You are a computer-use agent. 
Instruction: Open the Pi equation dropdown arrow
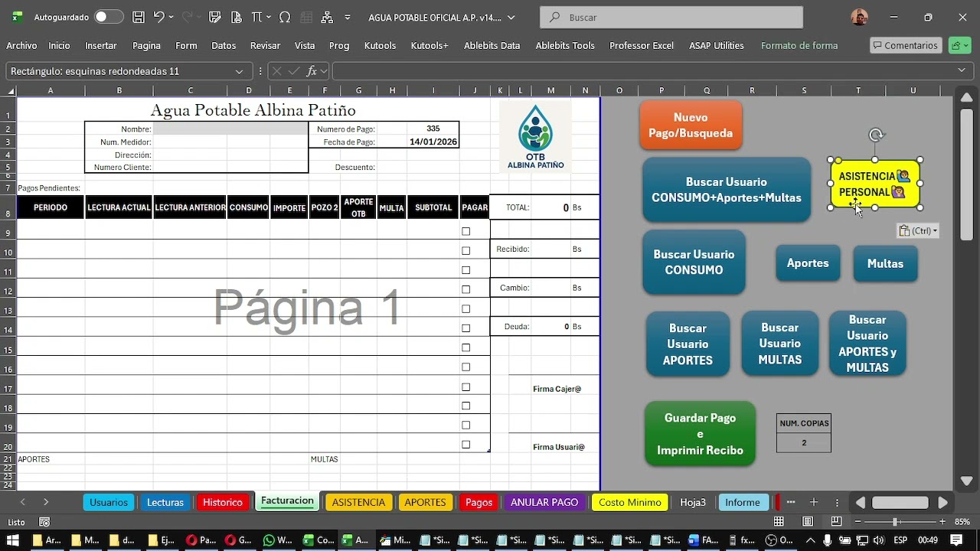tap(268, 17)
